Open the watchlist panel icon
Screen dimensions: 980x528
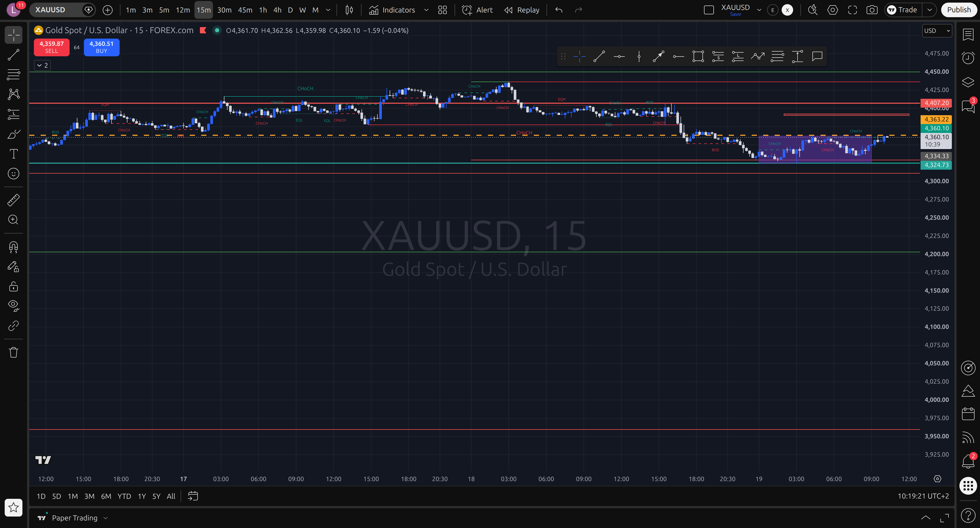[x=968, y=35]
